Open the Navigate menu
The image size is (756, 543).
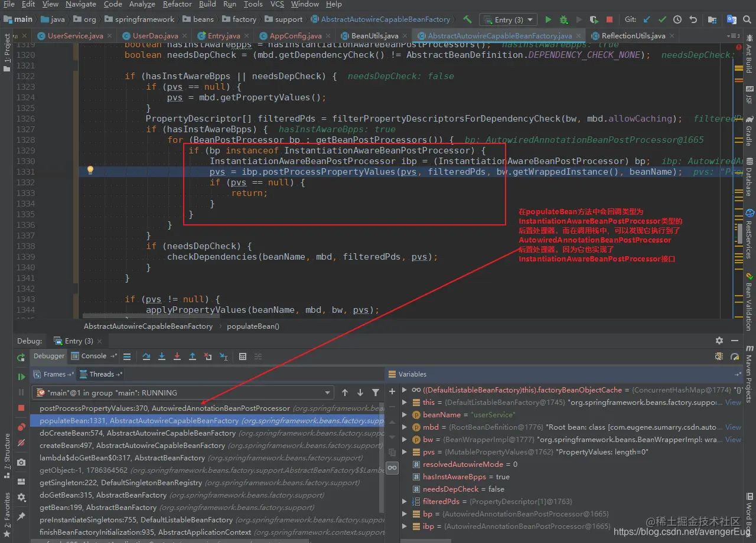tap(81, 4)
